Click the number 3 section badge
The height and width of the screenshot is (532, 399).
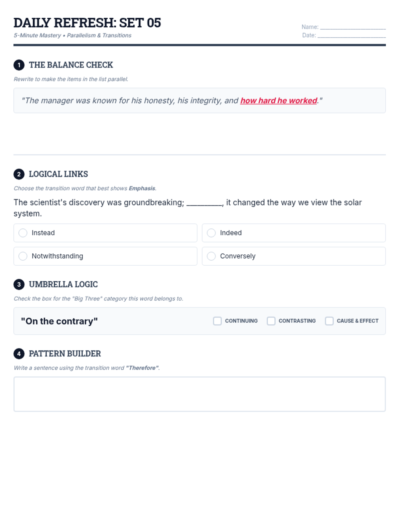pos(19,284)
